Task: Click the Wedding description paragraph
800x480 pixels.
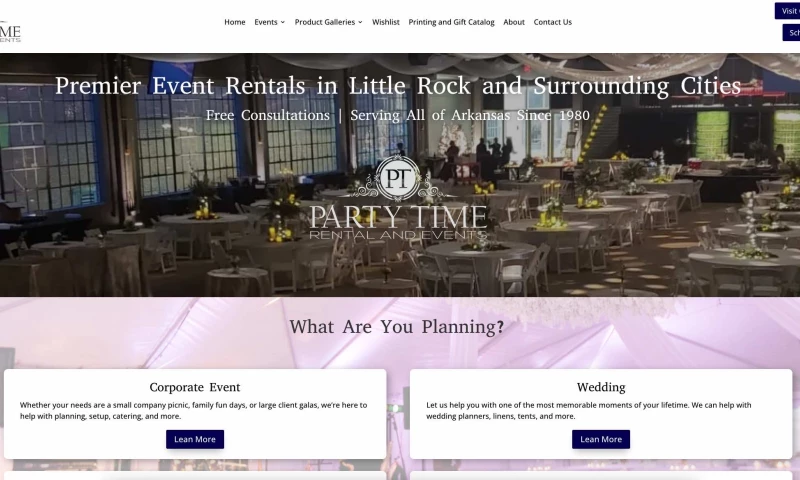Action: pyautogui.click(x=589, y=411)
